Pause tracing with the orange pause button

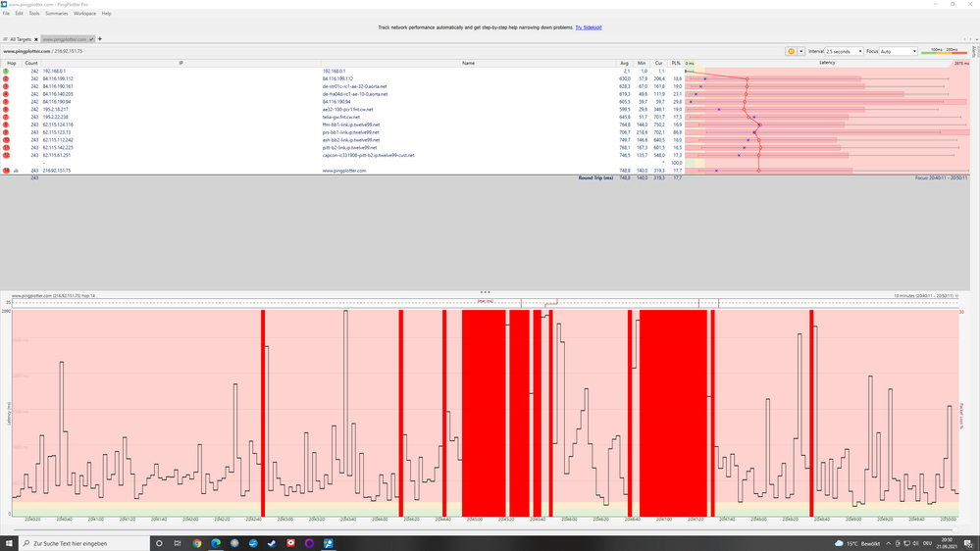point(791,51)
